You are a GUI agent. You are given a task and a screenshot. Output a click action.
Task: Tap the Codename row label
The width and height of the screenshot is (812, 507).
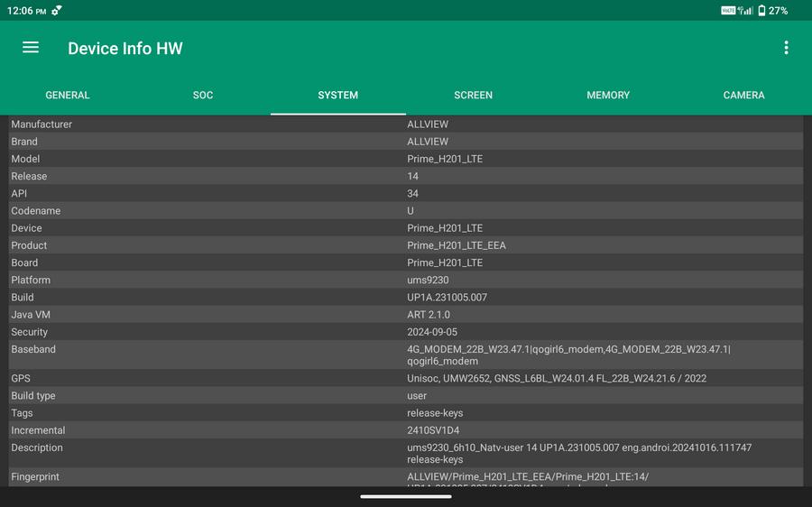[x=36, y=211]
